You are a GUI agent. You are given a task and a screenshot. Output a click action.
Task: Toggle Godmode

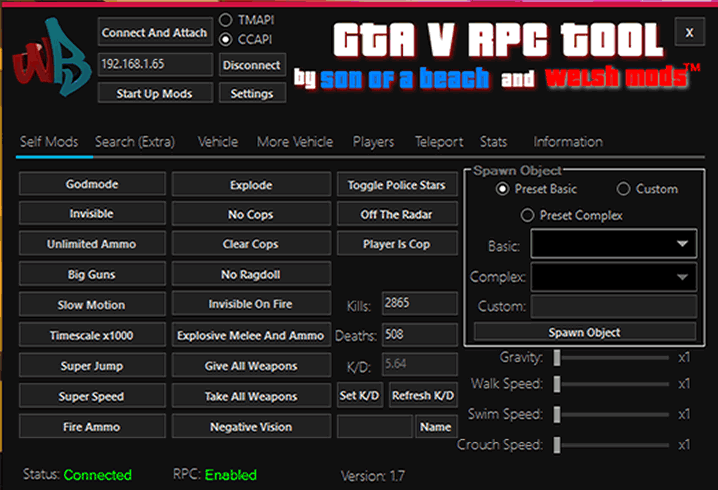(x=92, y=184)
